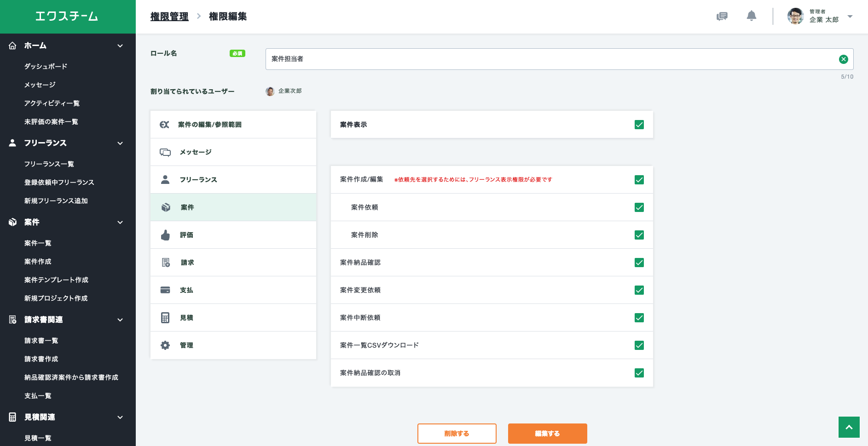The width and height of the screenshot is (868, 446).
Task: Collapse the ホーム sidebar section
Action: click(x=120, y=46)
